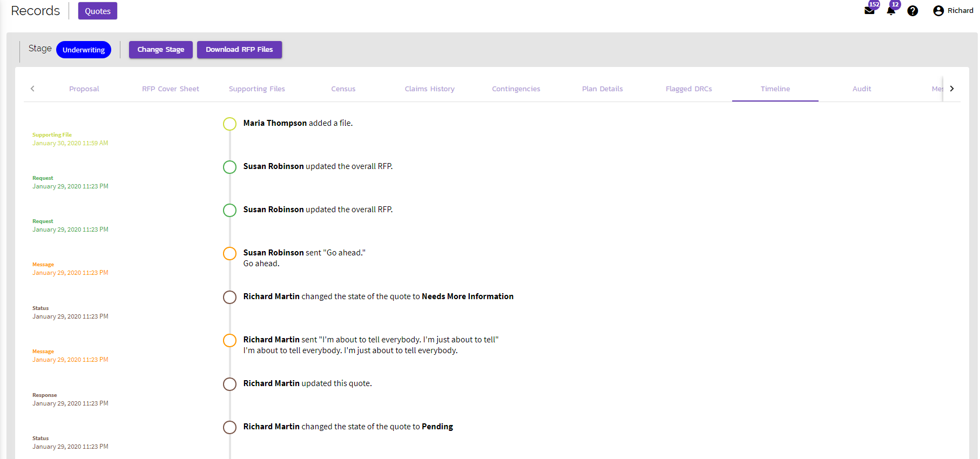Image resolution: width=980 pixels, height=459 pixels.
Task: Select the Census tab
Action: coord(343,89)
